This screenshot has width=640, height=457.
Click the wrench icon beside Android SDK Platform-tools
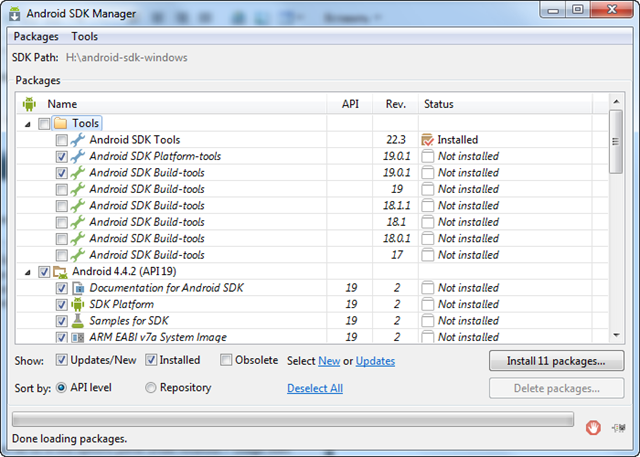pos(78,156)
